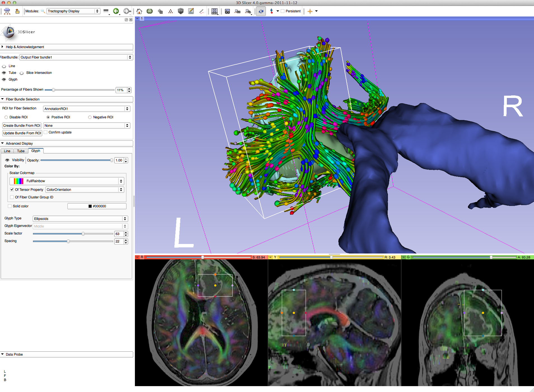The image size is (534, 392).
Task: Click the Home module icon in toolbar
Action: tap(139, 11)
